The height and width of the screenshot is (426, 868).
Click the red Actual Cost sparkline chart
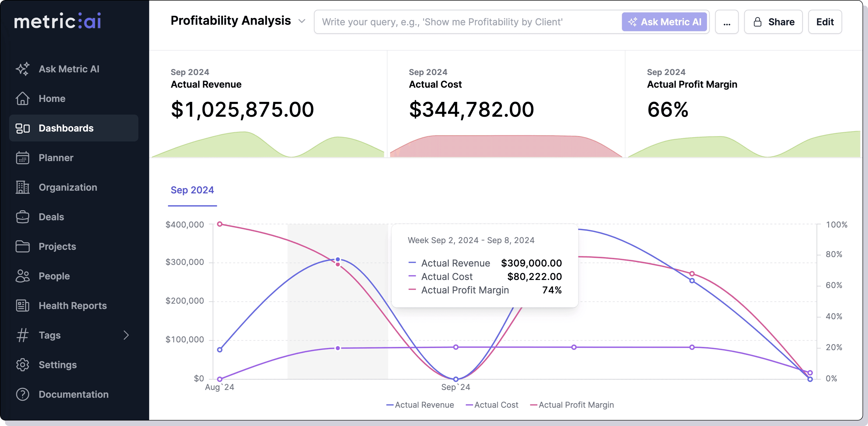(x=506, y=146)
